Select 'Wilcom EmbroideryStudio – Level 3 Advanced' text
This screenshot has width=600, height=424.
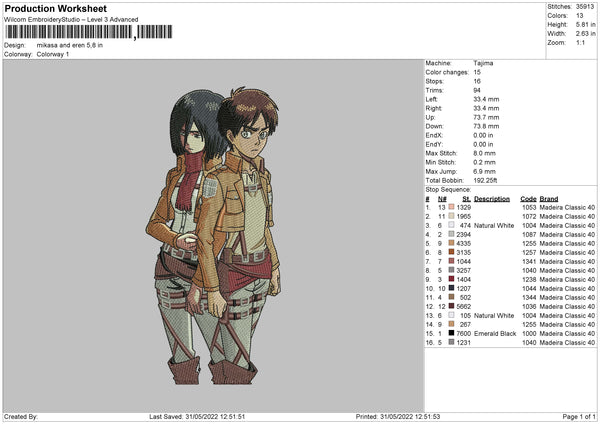pos(71,20)
